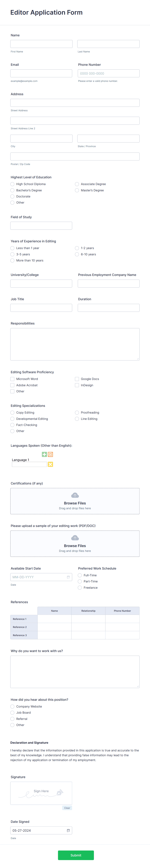
Task: Open the Date Signed calendar icon
Action: 68,831
